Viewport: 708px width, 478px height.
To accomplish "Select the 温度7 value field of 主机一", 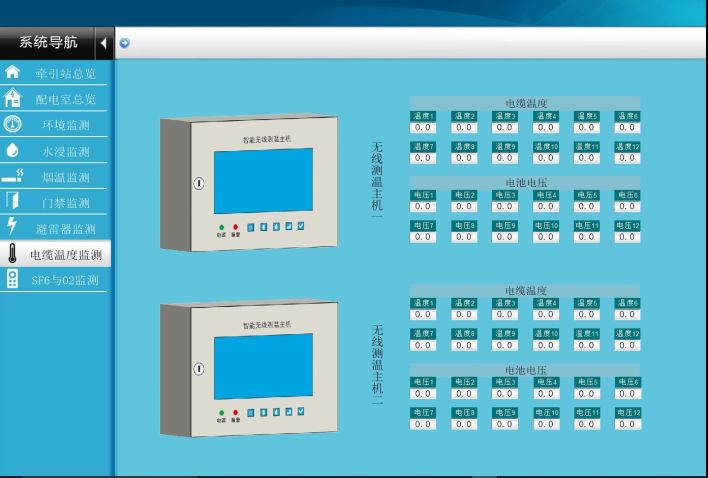I will 423,158.
